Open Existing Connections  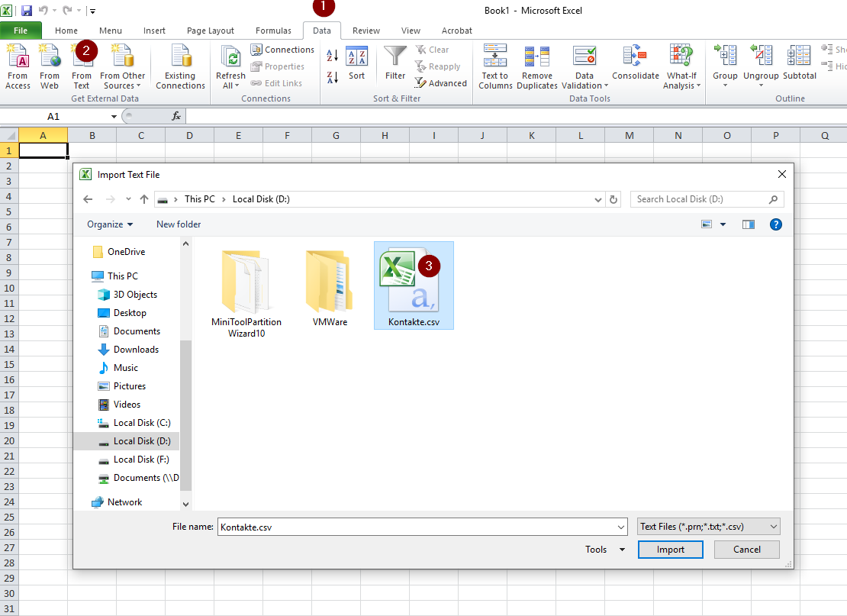[x=180, y=66]
